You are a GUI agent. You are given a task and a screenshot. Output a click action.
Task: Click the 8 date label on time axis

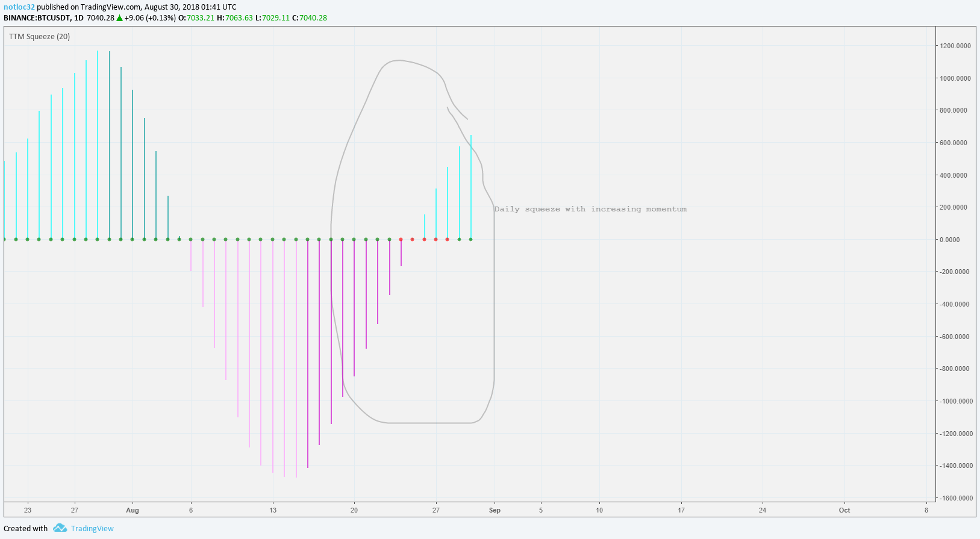click(x=926, y=510)
